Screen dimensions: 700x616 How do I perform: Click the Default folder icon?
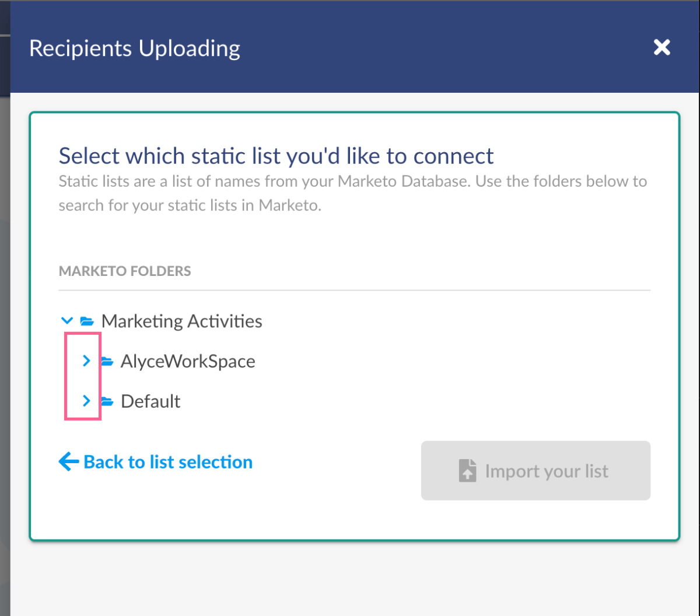coord(106,401)
